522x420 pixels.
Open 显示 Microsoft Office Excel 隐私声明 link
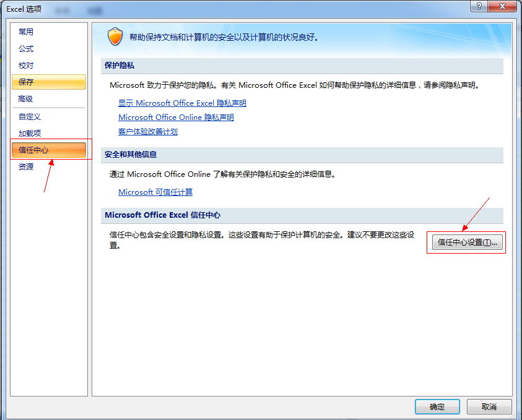click(x=182, y=103)
